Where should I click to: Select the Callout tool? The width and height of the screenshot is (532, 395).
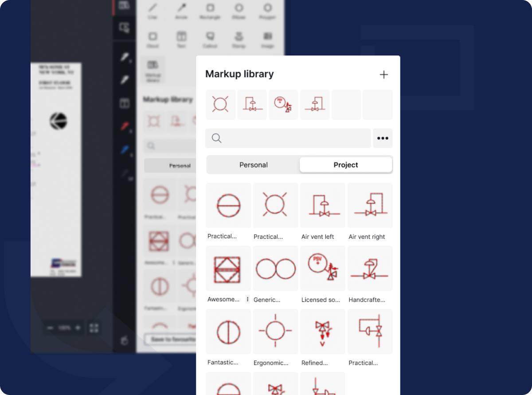click(210, 36)
